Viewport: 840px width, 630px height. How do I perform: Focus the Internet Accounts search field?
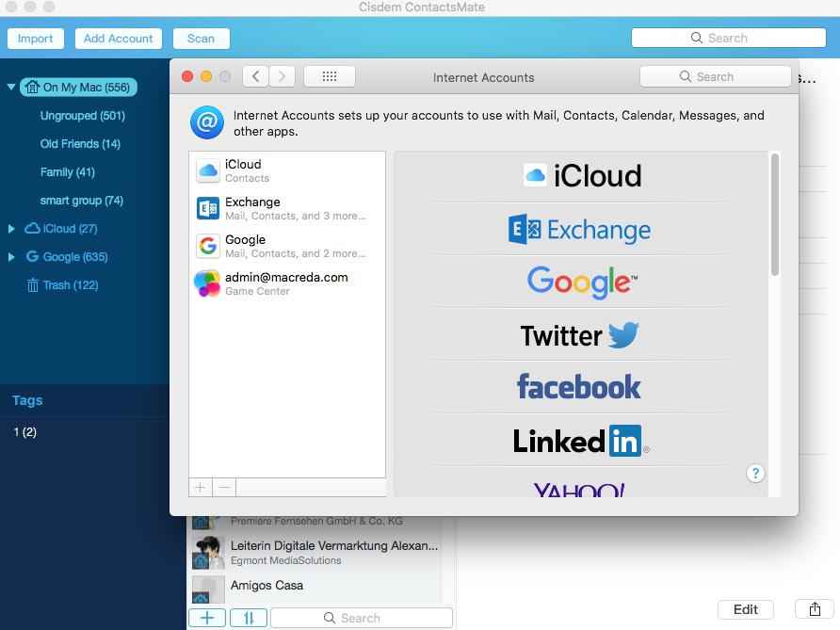click(715, 76)
